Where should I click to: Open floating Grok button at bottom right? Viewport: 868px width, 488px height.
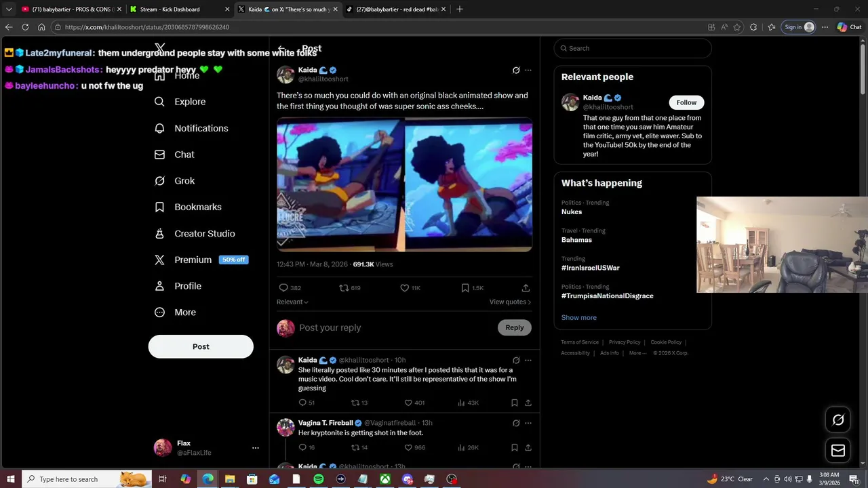[838, 420]
